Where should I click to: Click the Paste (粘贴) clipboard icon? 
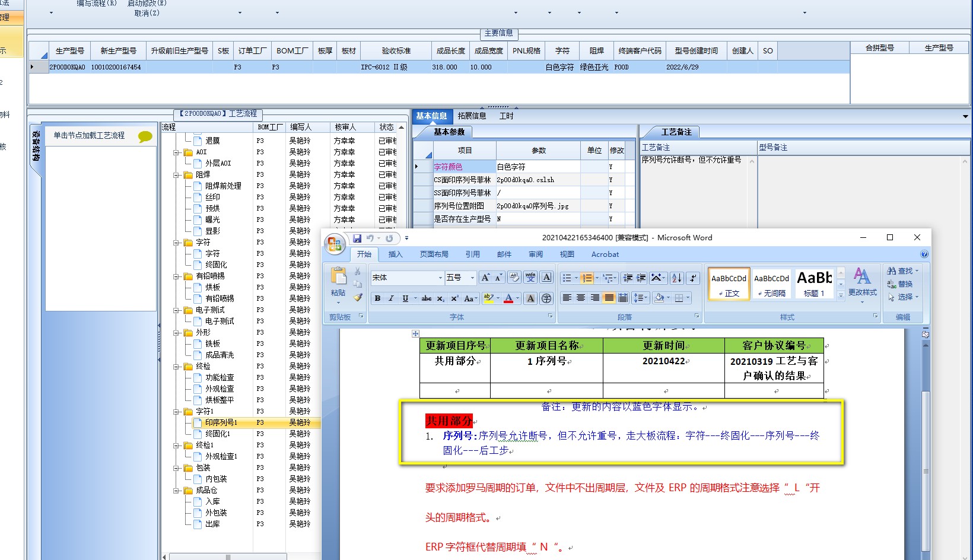(339, 276)
